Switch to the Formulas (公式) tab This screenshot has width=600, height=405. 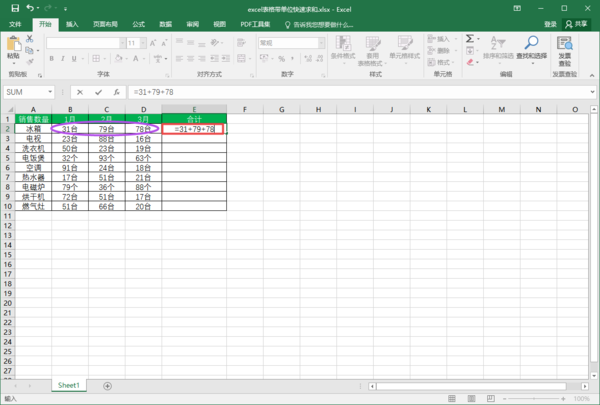click(x=138, y=23)
